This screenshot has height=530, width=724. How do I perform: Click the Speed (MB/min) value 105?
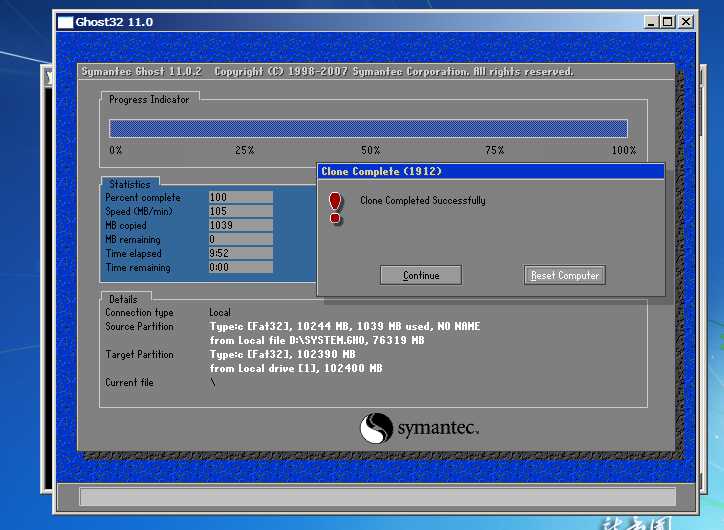240,211
